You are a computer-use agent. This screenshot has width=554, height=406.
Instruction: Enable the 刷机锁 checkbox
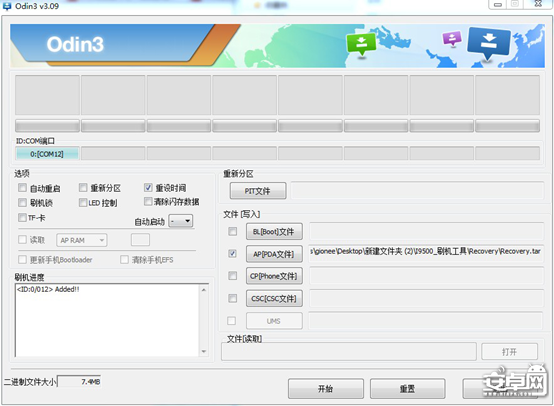[x=22, y=202]
